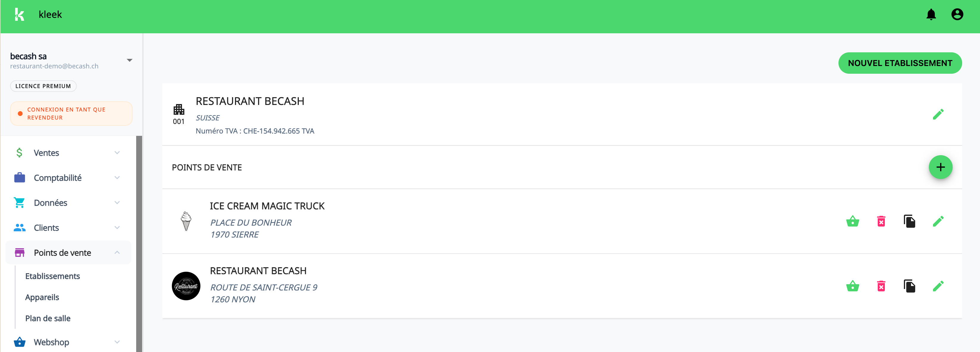Open the notifications bell
Image resolution: width=980 pixels, height=352 pixels.
[x=931, y=15]
